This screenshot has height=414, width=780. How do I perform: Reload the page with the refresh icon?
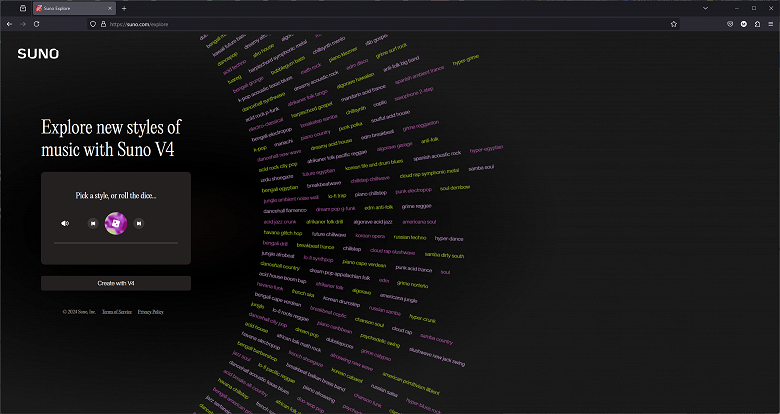[36, 24]
